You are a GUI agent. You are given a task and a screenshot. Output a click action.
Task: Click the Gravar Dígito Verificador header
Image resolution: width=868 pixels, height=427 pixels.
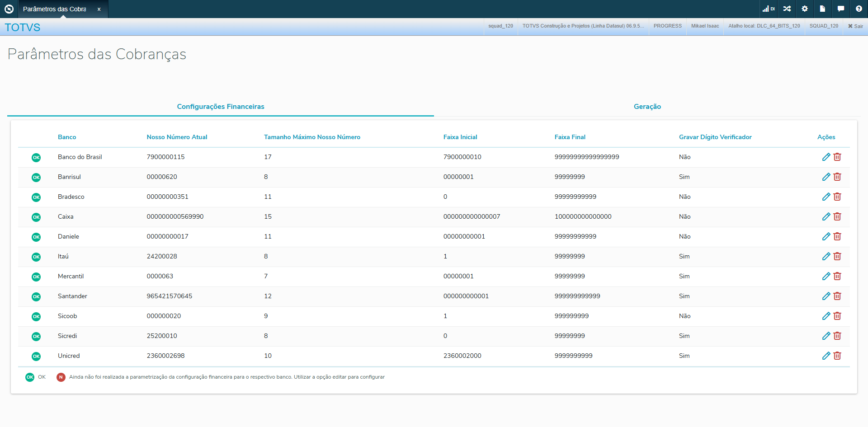(x=715, y=137)
